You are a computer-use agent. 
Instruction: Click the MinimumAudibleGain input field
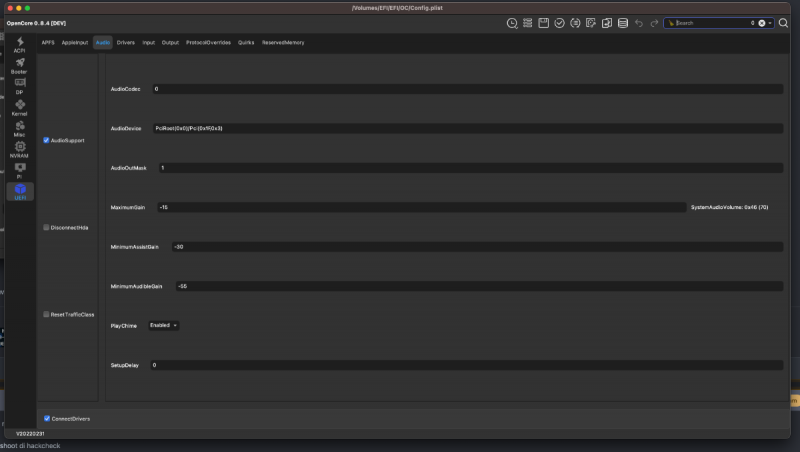479,286
